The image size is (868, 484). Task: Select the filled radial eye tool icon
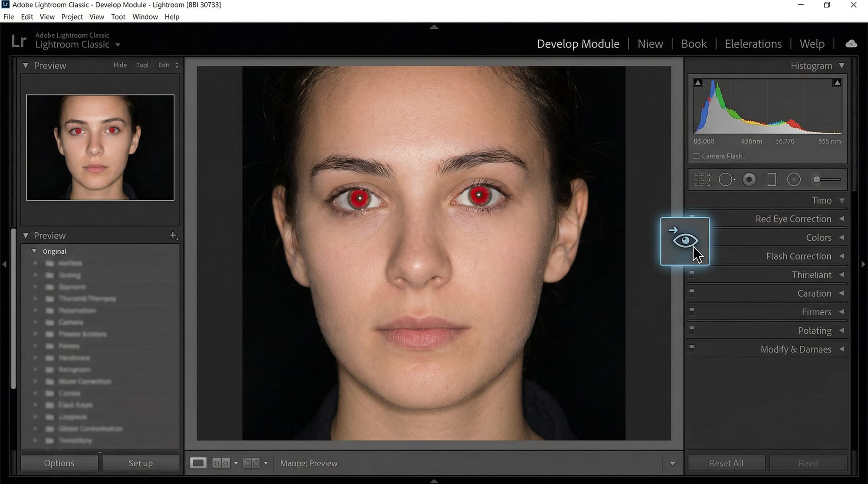coord(749,180)
